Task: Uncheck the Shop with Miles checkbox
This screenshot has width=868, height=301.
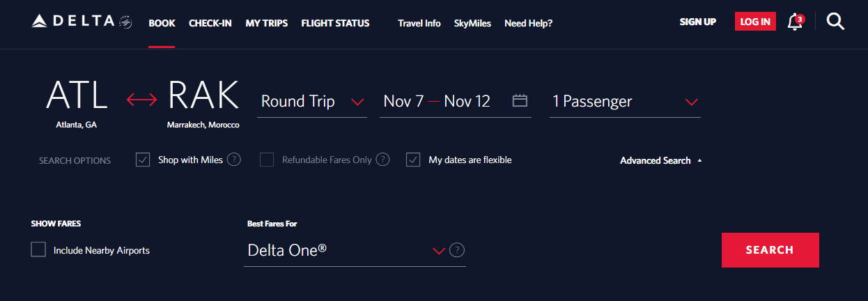Action: coord(143,160)
